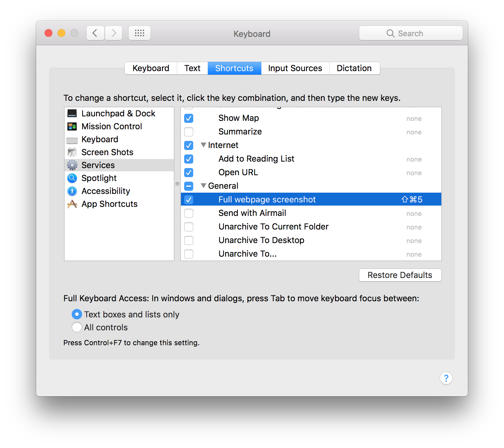Image resolution: width=504 pixels, height=448 pixels.
Task: Uncheck Add to Reading List
Action: point(189,159)
